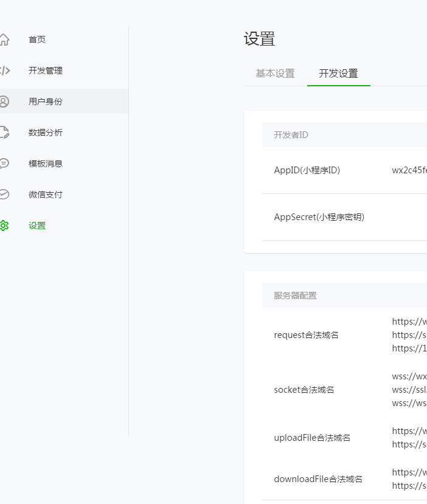Open the 微信支付 sidebar entry

[46, 195]
